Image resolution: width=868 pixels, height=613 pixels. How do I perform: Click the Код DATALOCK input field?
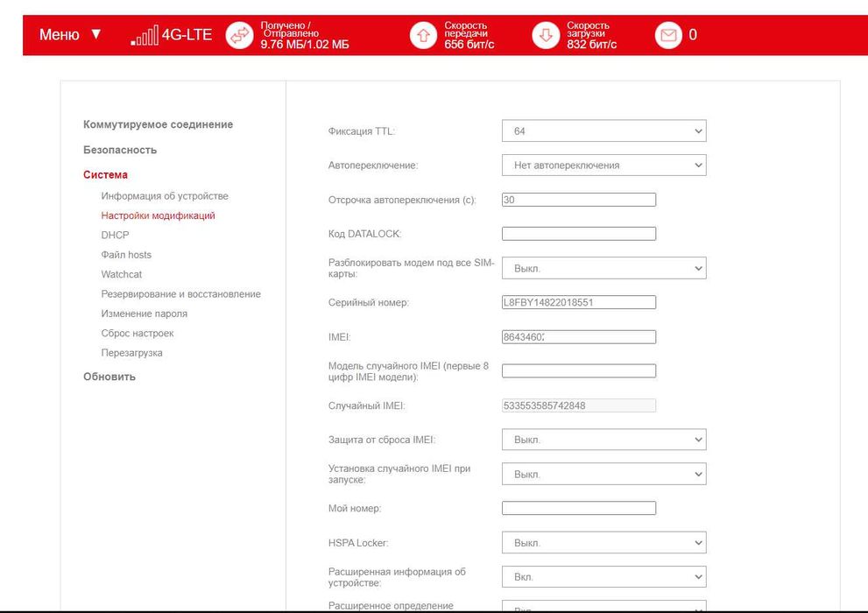pos(579,234)
